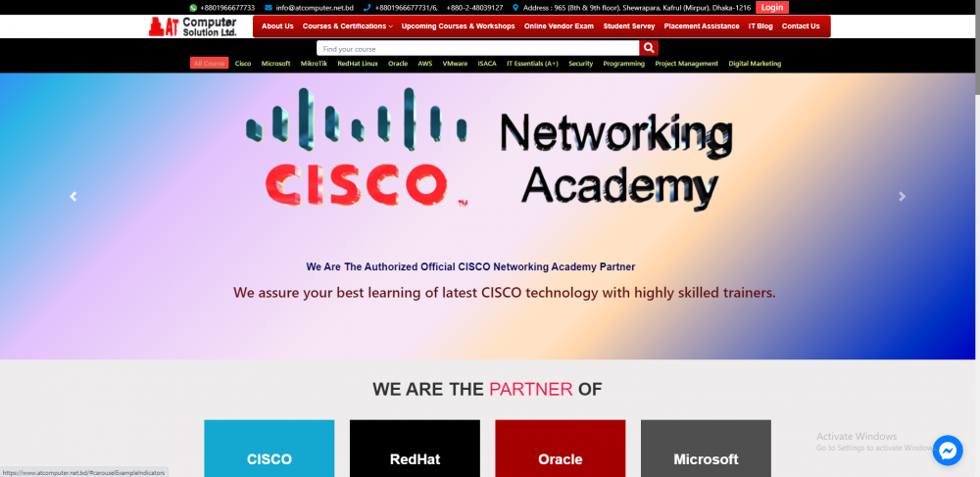Select the Programming course category
Screen dimensions: 980x477
click(x=623, y=64)
